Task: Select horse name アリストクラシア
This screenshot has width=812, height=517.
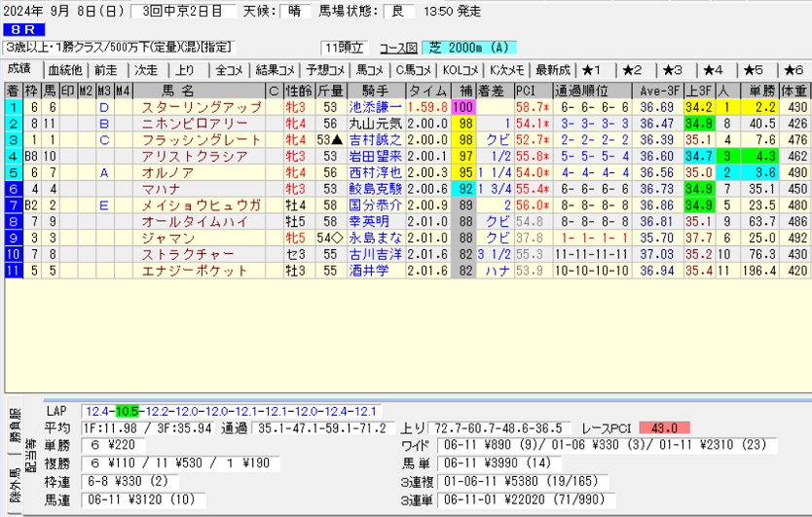Action: pyautogui.click(x=189, y=156)
